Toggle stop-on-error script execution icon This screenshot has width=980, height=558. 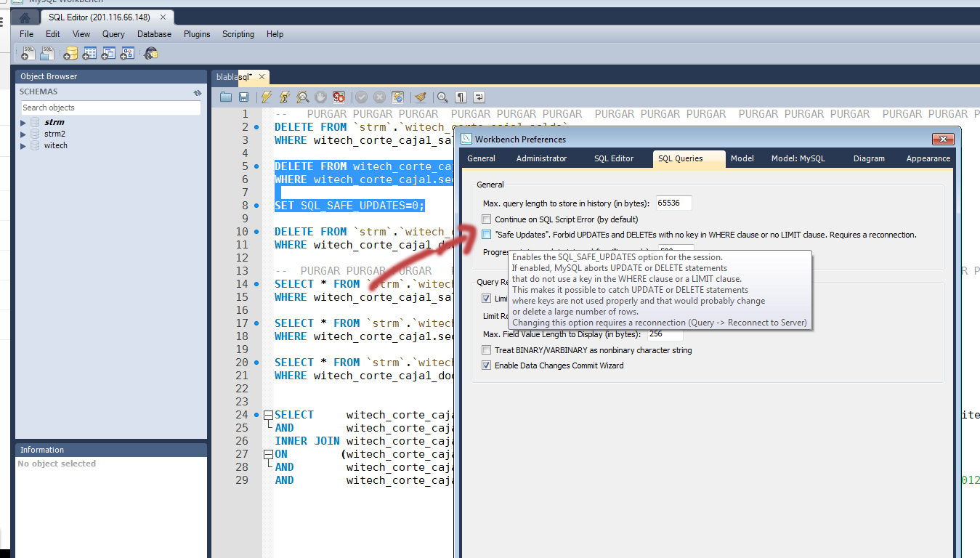[x=339, y=97]
